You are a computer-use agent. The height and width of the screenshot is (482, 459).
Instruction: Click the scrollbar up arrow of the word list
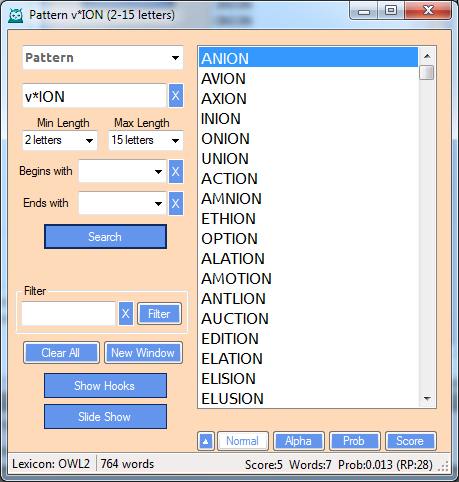click(427, 56)
